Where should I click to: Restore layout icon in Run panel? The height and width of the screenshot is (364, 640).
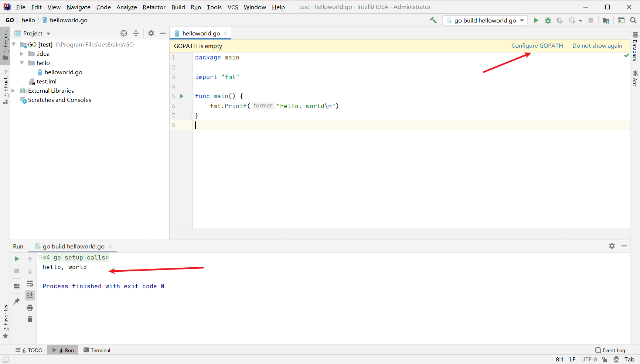pyautogui.click(x=17, y=286)
